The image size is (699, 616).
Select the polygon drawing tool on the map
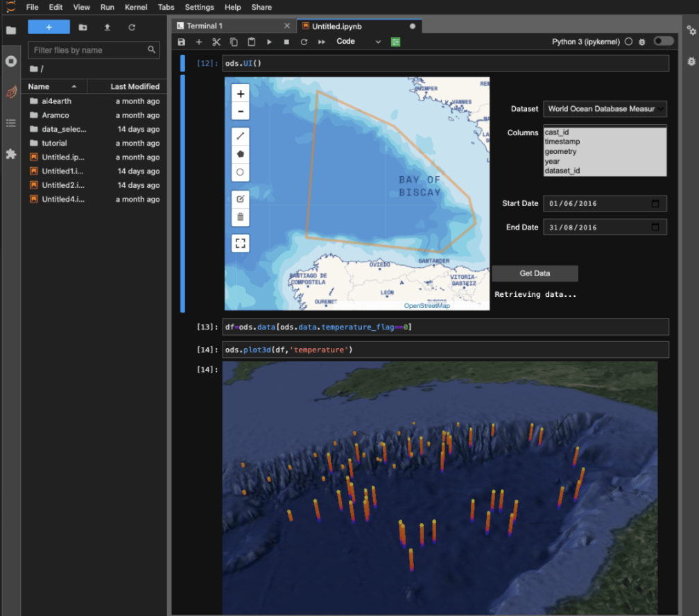pyautogui.click(x=240, y=153)
